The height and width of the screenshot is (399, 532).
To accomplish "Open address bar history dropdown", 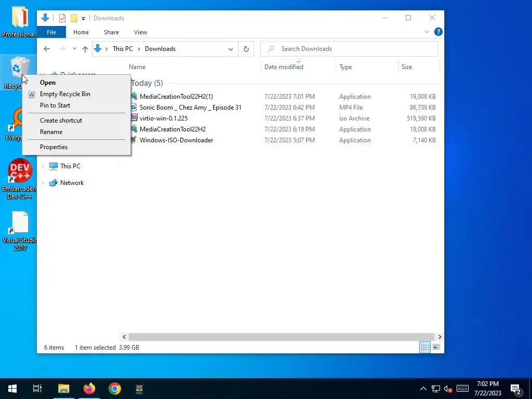I will [231, 49].
